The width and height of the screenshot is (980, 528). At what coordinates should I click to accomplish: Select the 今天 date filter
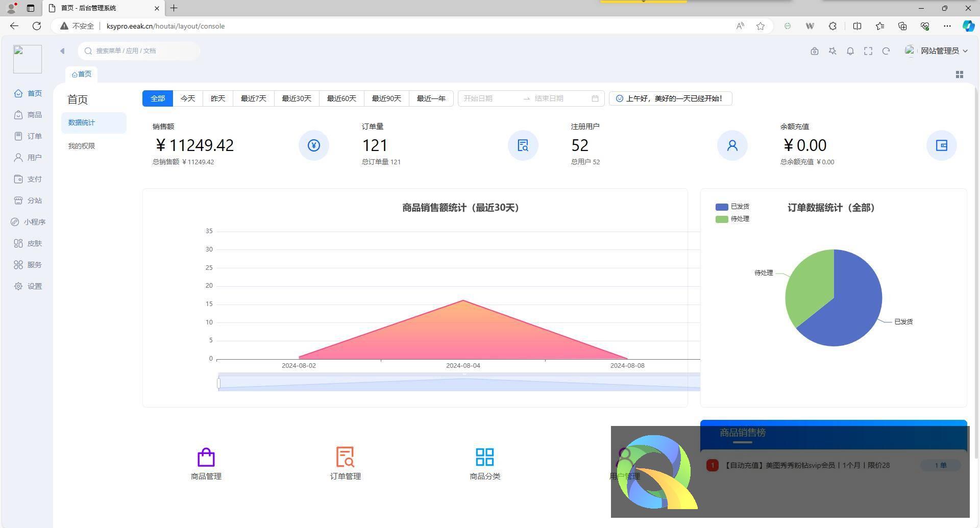pos(188,98)
